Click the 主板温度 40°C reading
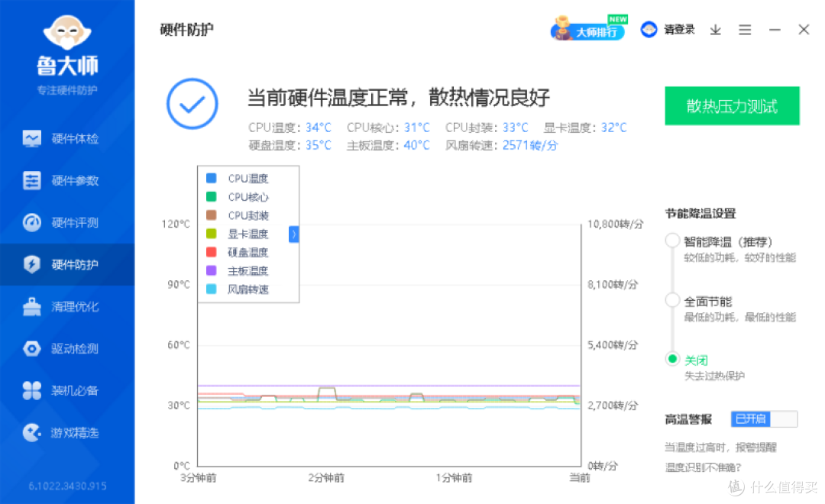Screen dimensions: 825x504 click(x=388, y=145)
